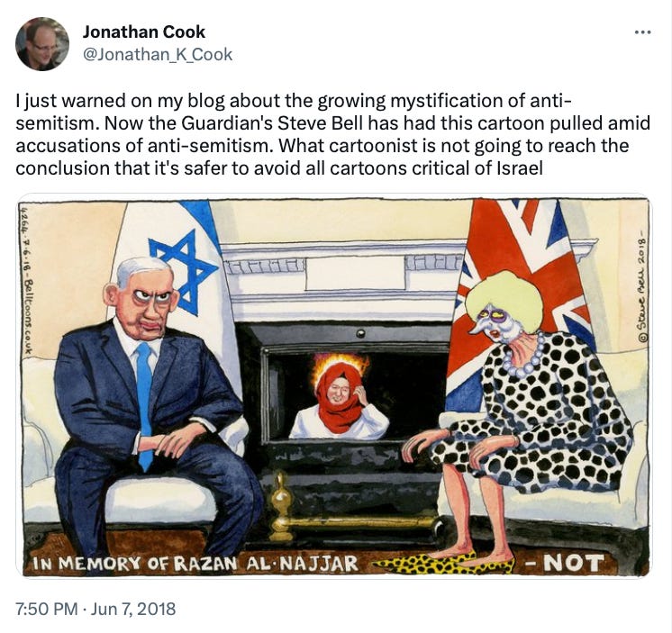Viewport: 672px width, 633px height.
Task: Select the tweet text about Steve Bell
Action: 332,134
